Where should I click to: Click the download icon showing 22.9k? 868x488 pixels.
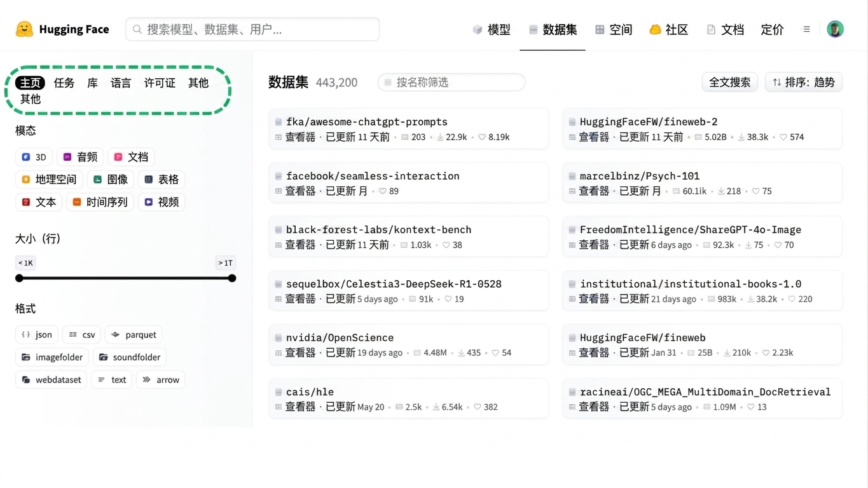click(439, 137)
